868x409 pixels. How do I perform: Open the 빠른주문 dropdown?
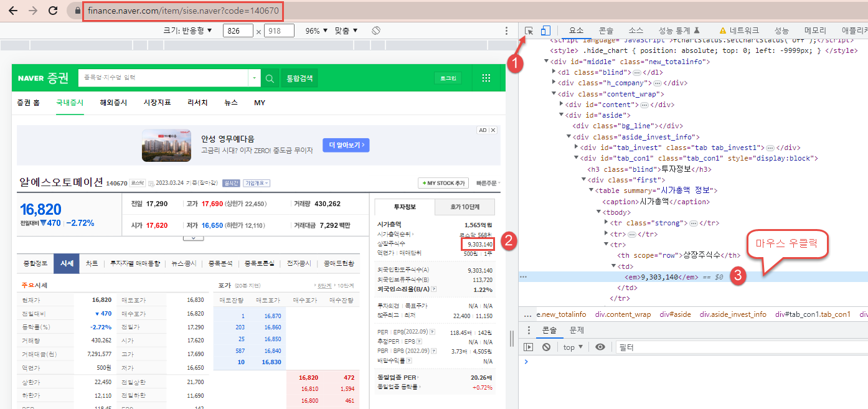point(488,183)
